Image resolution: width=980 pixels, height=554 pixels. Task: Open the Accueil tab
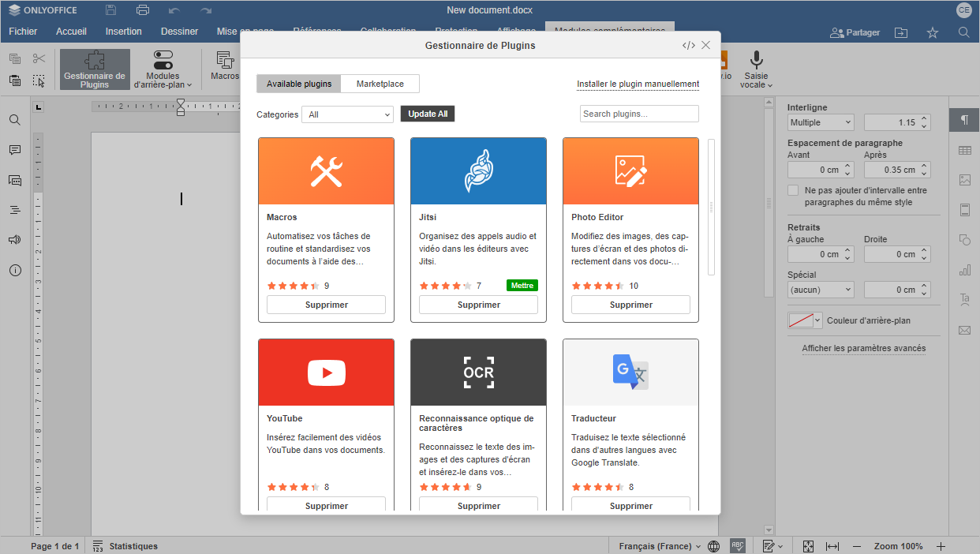pos(71,32)
